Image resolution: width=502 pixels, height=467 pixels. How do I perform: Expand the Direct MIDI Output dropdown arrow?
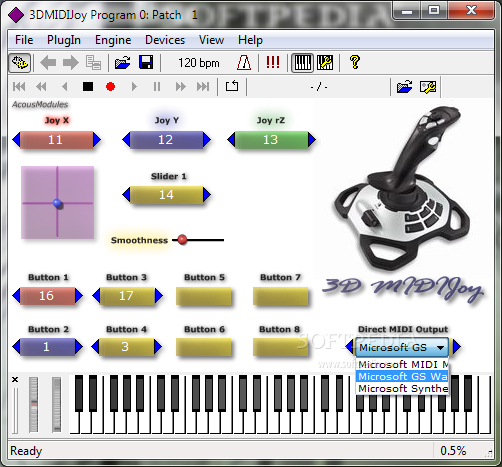441,348
